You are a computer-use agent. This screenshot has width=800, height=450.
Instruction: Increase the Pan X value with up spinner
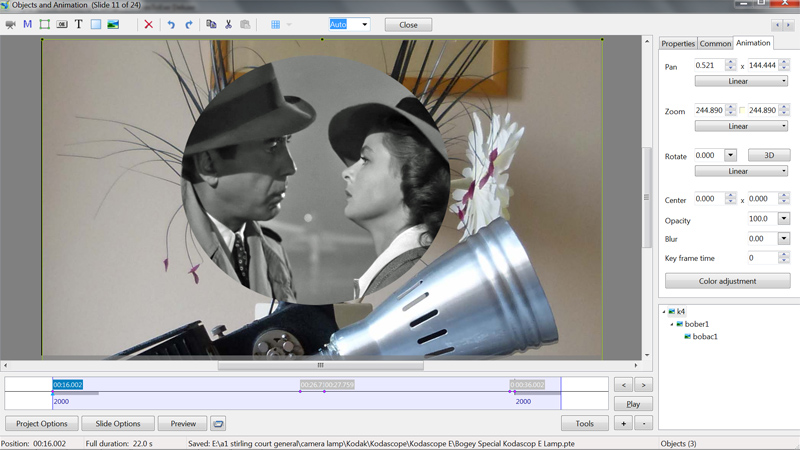tap(731, 62)
